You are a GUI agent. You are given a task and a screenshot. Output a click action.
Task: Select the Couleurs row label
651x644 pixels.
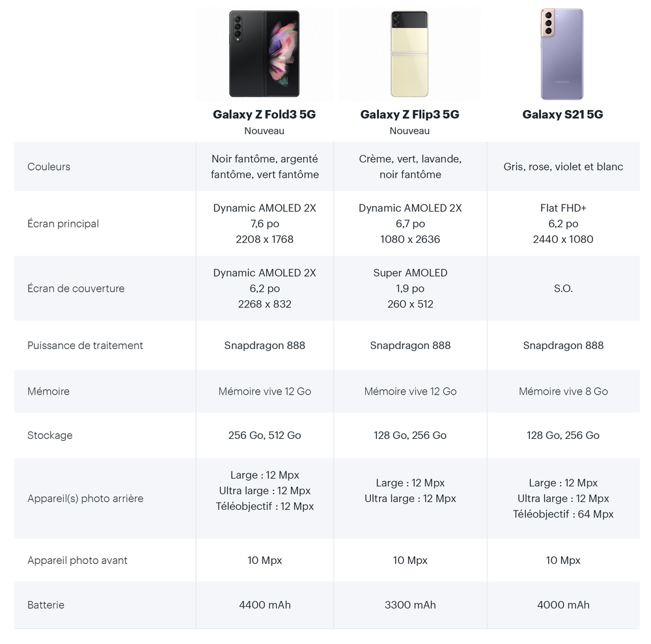click(x=49, y=167)
